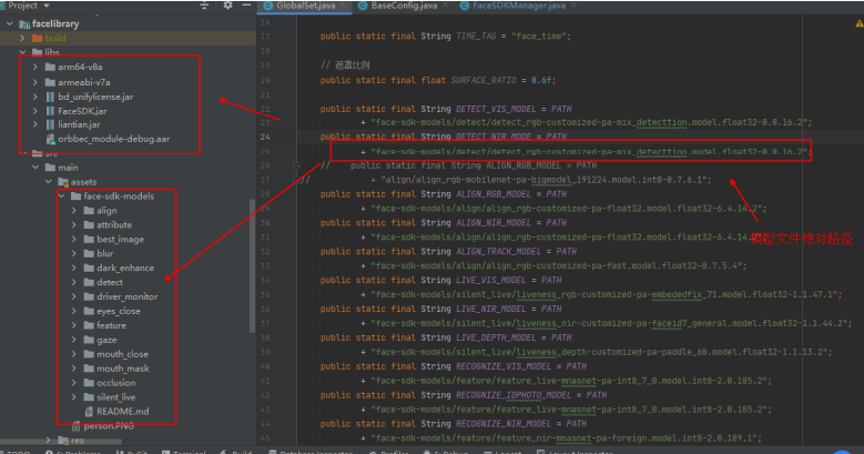Image resolution: width=864 pixels, height=454 pixels.
Task: Switch to the GlobalSet.java tab
Action: click(305, 6)
